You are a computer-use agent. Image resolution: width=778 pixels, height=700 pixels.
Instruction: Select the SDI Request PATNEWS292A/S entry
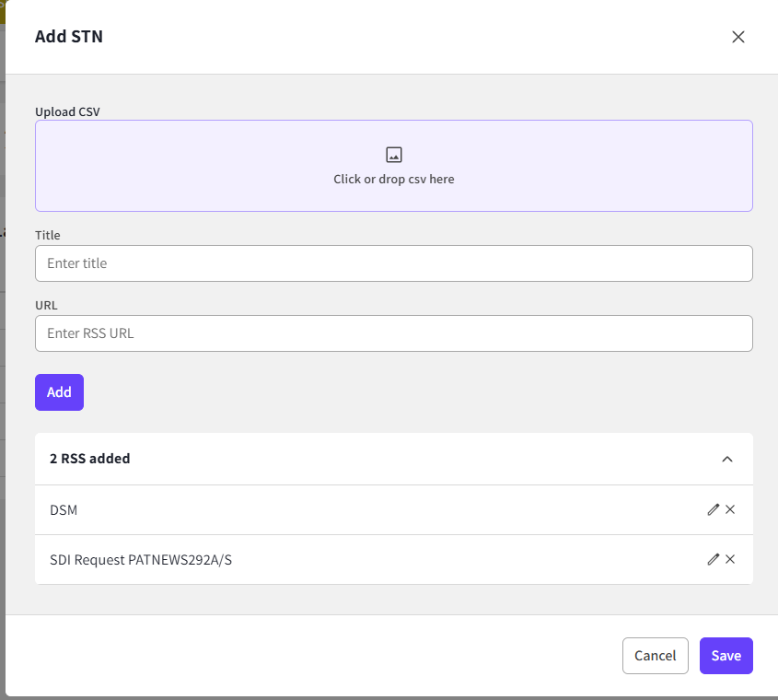click(141, 560)
